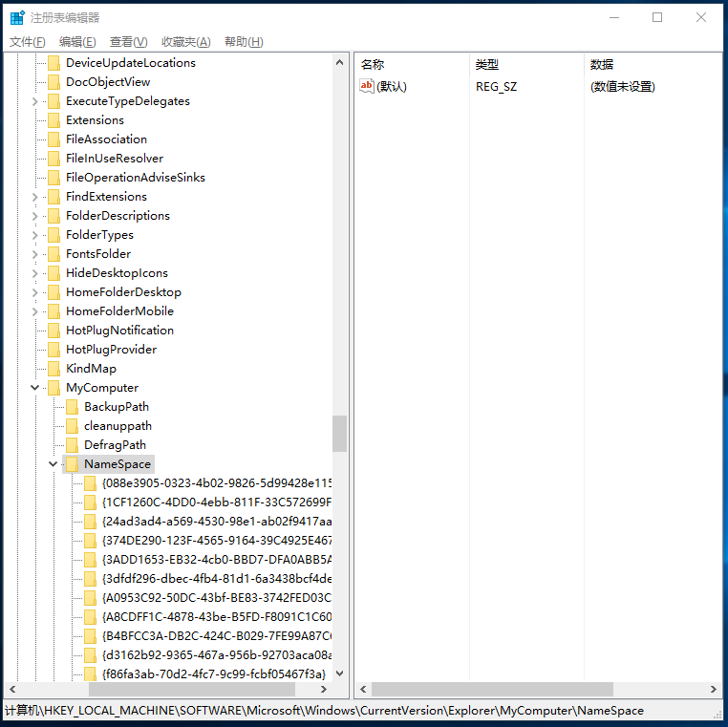Viewport: 728px width, 727px height.
Task: Click the FolderTypes folder icon
Action: tap(54, 234)
